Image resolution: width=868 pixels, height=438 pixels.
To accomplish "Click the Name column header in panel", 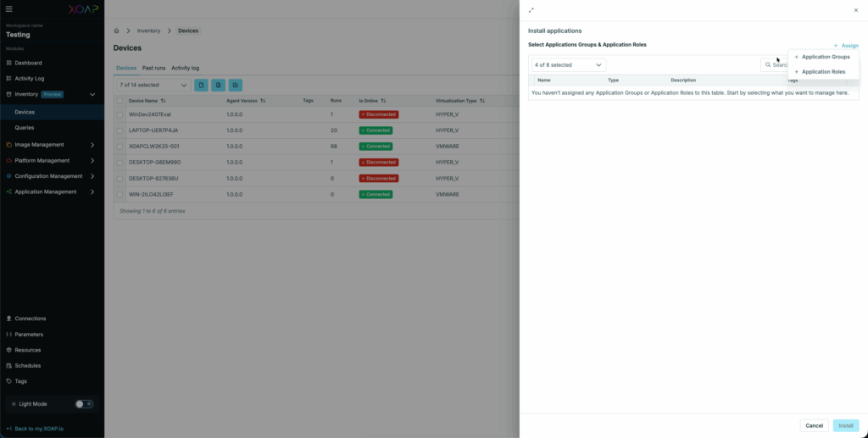I will click(544, 80).
